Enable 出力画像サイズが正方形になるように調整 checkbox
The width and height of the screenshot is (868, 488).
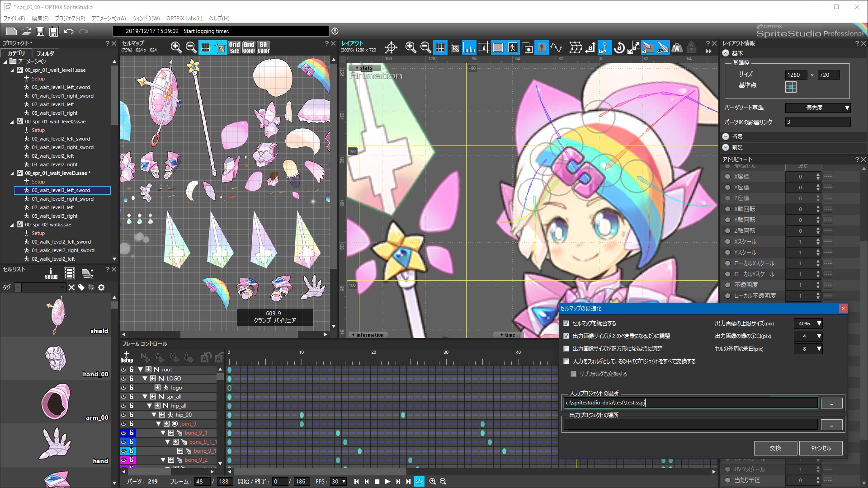coord(566,349)
